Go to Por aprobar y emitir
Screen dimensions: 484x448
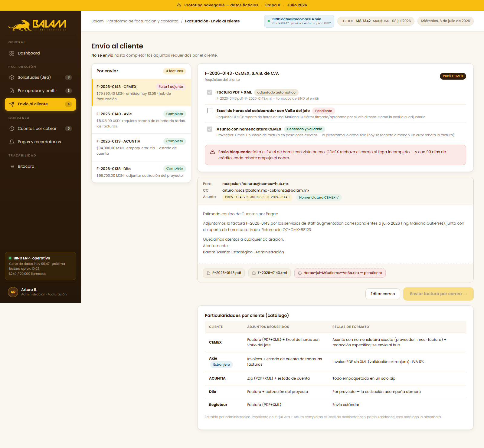pos(41,91)
